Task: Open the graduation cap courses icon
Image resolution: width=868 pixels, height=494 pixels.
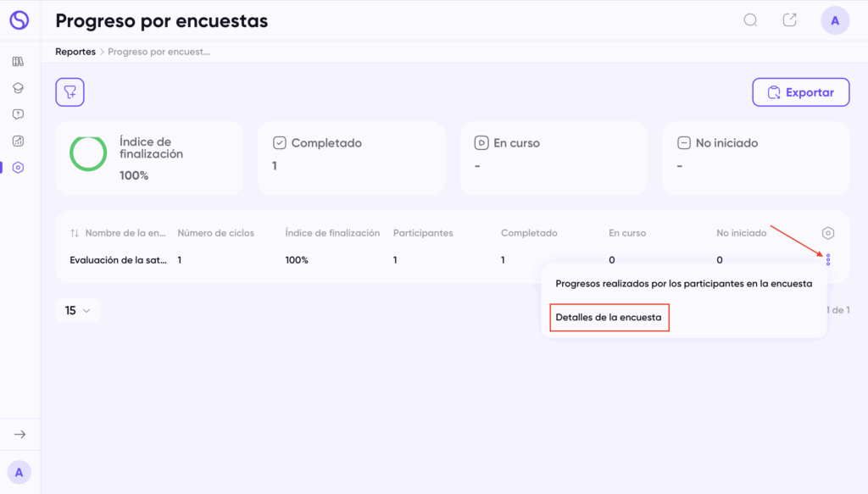Action: [x=19, y=88]
